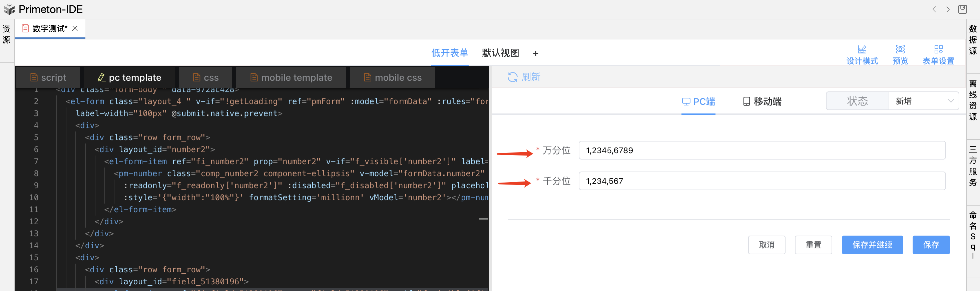Close the 数字测试 tab

click(x=75, y=28)
